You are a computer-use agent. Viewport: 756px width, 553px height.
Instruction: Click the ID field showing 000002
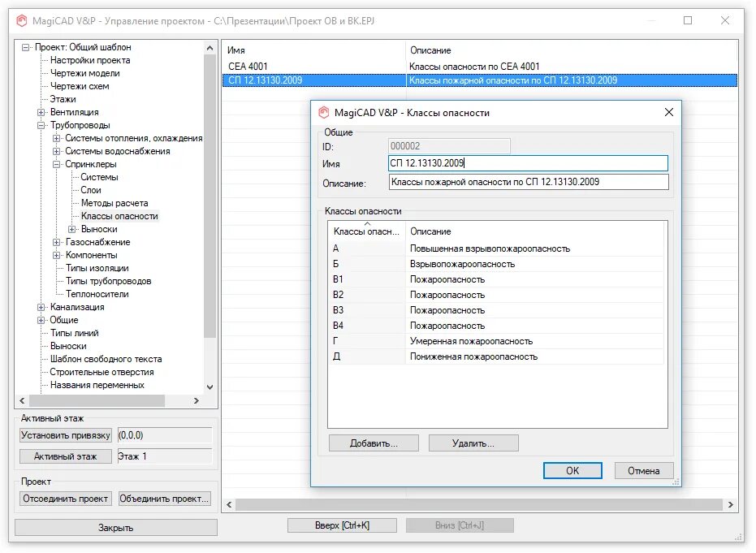pyautogui.click(x=449, y=146)
